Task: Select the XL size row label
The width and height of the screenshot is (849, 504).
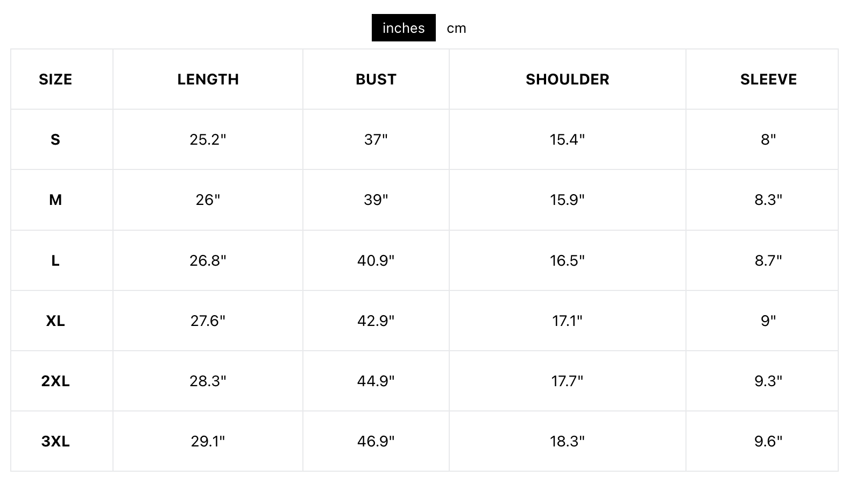Action: [x=55, y=321]
